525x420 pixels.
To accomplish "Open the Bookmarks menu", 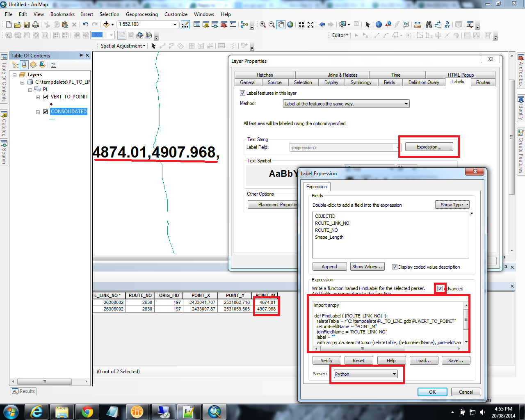I will (x=62, y=14).
